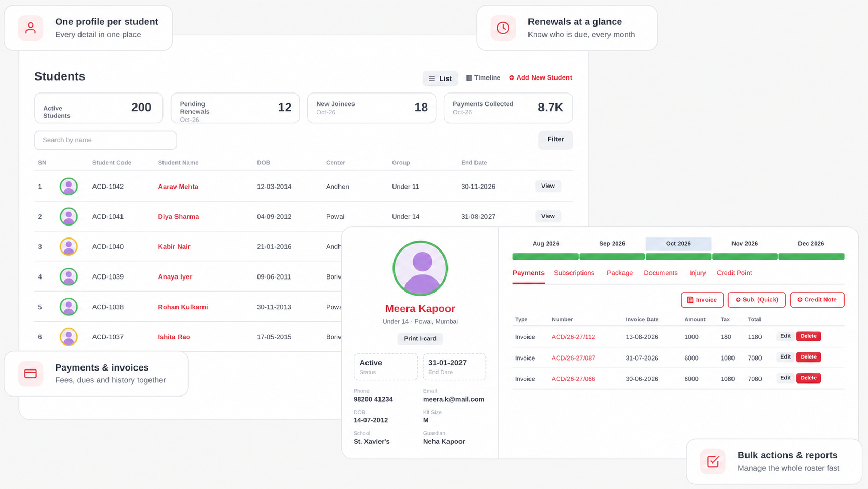Click the clock icon beside Renewals at a glance
The height and width of the screenshot is (489, 868).
tap(503, 28)
